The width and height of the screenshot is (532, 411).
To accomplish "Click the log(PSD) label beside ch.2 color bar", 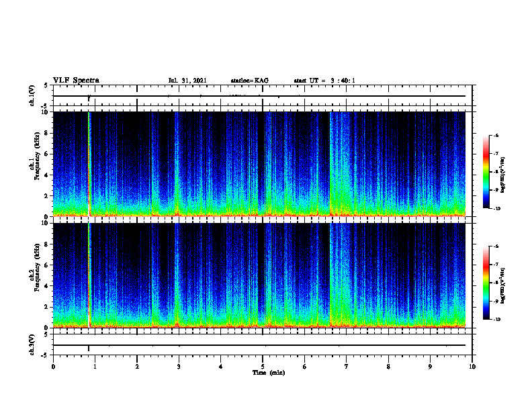I will tap(502, 285).
